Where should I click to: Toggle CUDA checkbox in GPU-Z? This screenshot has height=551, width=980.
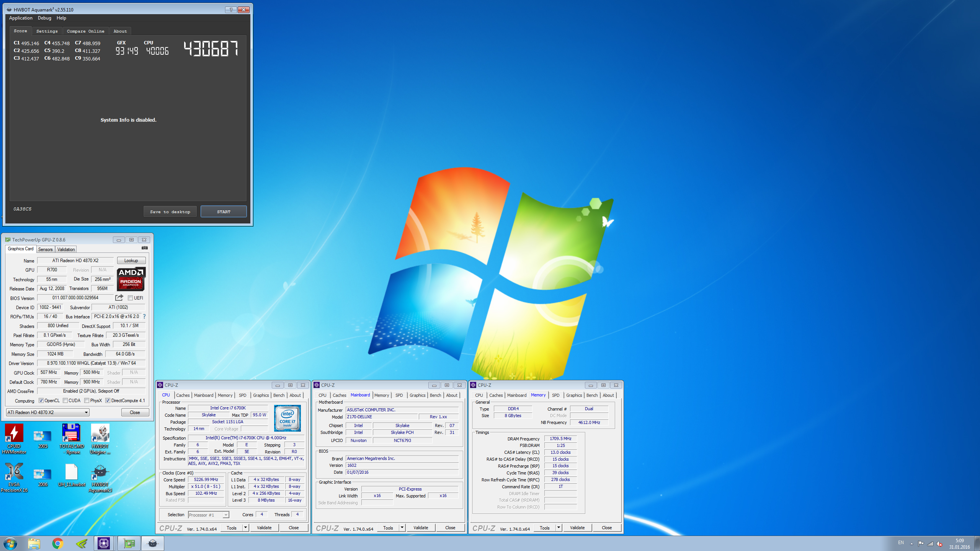(65, 401)
